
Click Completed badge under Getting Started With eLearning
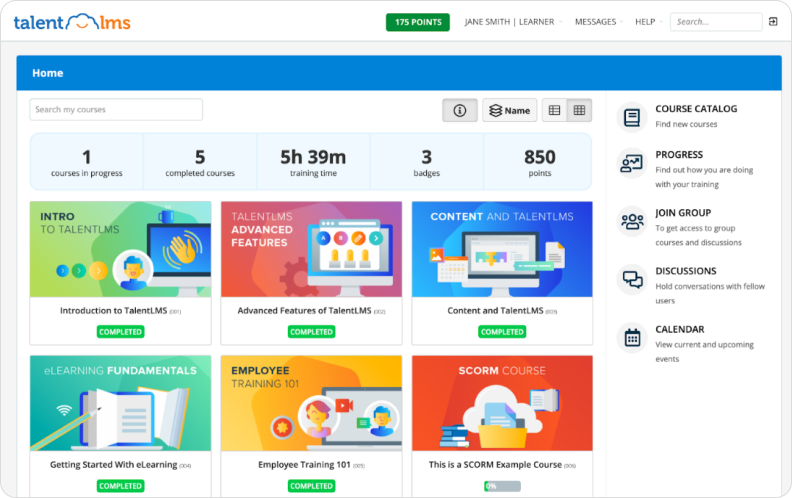tap(121, 486)
